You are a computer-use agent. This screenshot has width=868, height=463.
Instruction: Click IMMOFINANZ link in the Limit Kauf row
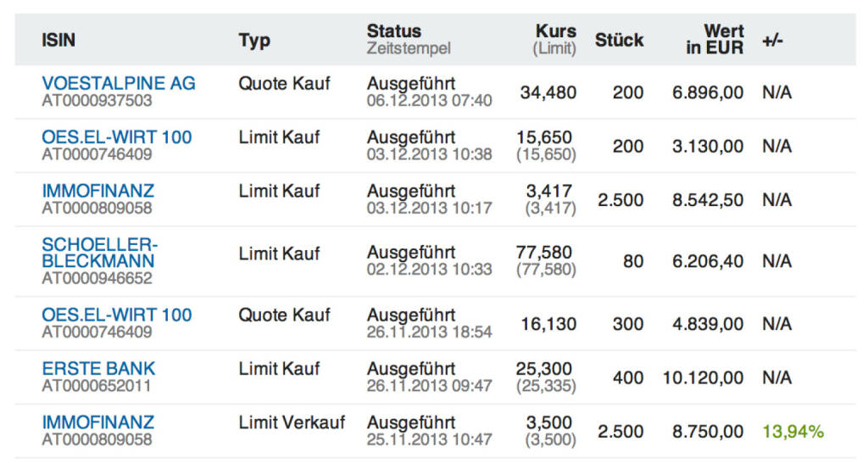point(97,190)
